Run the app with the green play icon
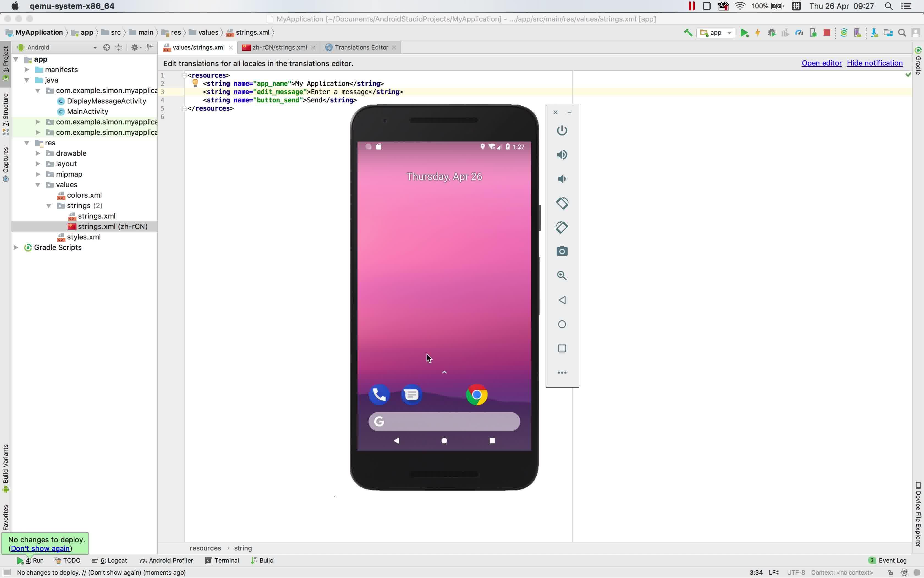Image resolution: width=924 pixels, height=578 pixels. (744, 33)
